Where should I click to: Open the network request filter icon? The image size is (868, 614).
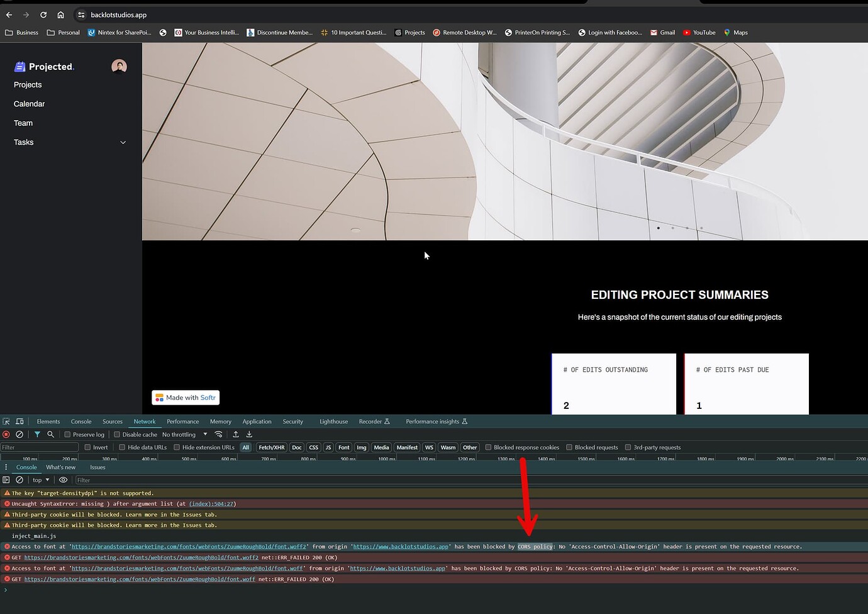[x=37, y=434]
